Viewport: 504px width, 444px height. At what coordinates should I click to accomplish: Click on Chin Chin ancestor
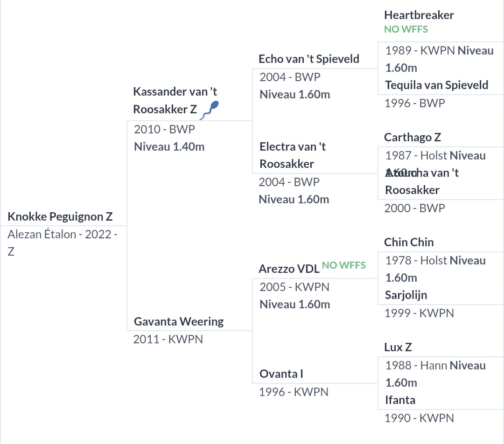click(409, 243)
